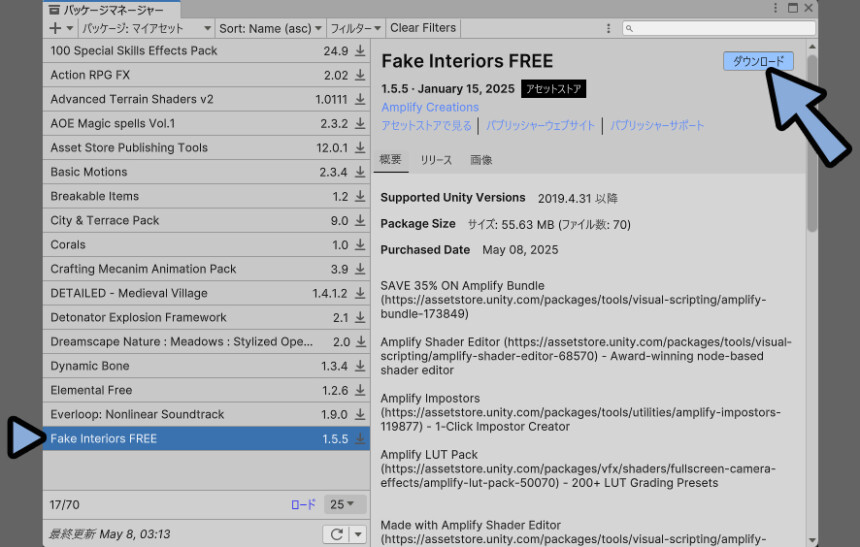
Task: Click download icon for Crafting Mecanim Animation Pack
Action: point(360,269)
